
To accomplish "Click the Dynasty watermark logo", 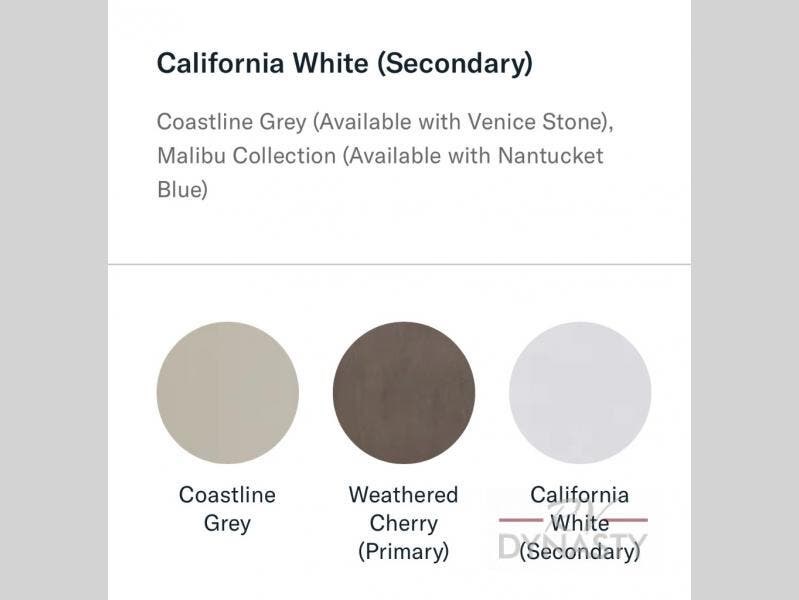I will (x=573, y=531).
